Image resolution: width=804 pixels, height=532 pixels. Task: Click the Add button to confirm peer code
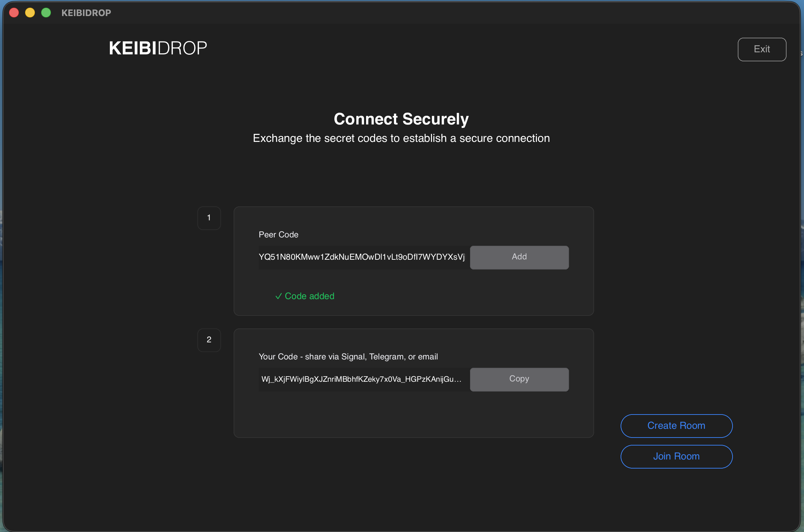click(x=519, y=257)
